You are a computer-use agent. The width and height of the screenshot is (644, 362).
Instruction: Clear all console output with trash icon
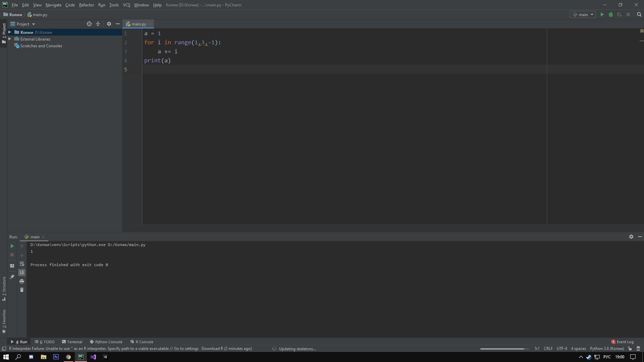[x=22, y=290]
